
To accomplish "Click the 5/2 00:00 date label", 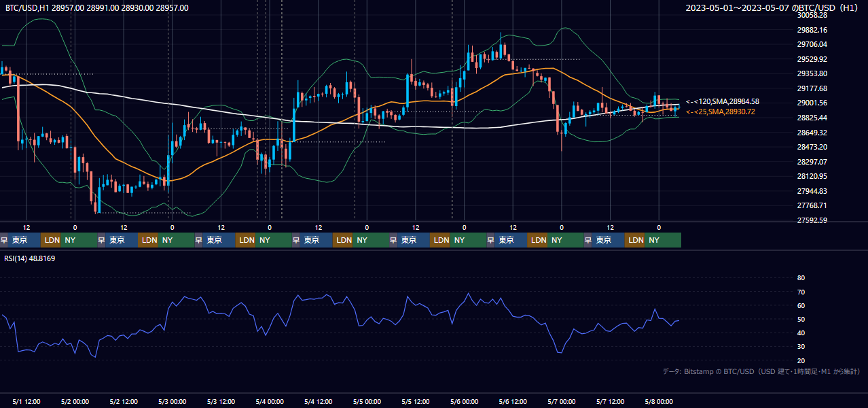I will [x=75, y=402].
